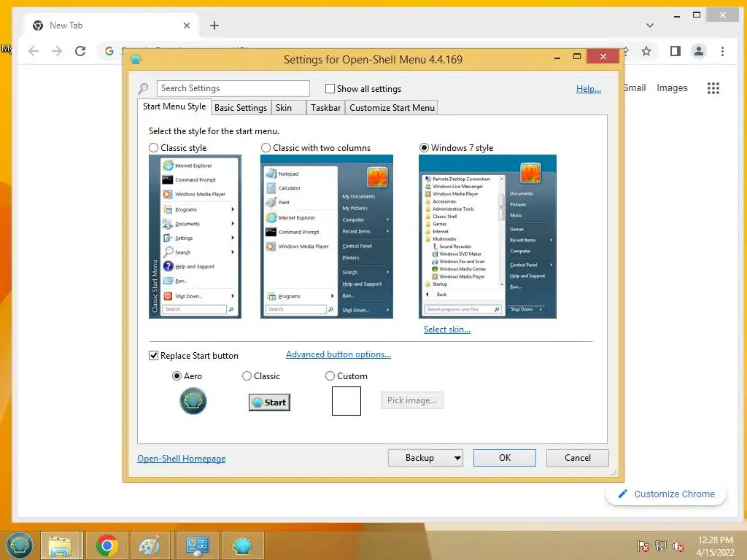Viewport: 747px width, 560px height.
Task: Close the New Tab tab
Action: (x=187, y=26)
